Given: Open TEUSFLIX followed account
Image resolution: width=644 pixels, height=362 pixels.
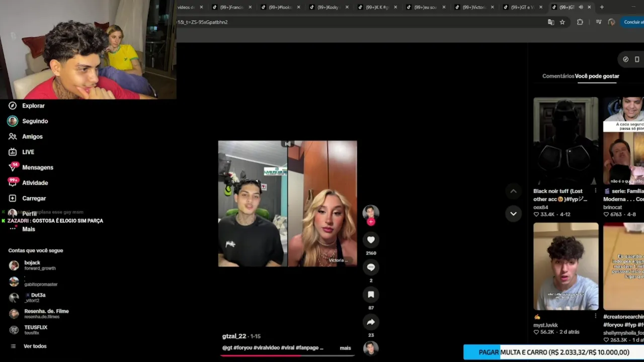Looking at the screenshot, I should coord(28,329).
